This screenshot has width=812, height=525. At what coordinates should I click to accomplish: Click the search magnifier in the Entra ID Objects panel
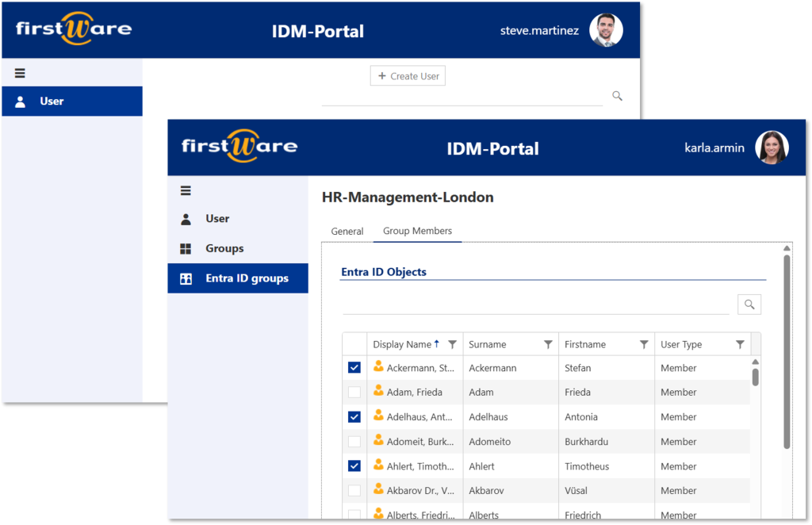point(749,304)
